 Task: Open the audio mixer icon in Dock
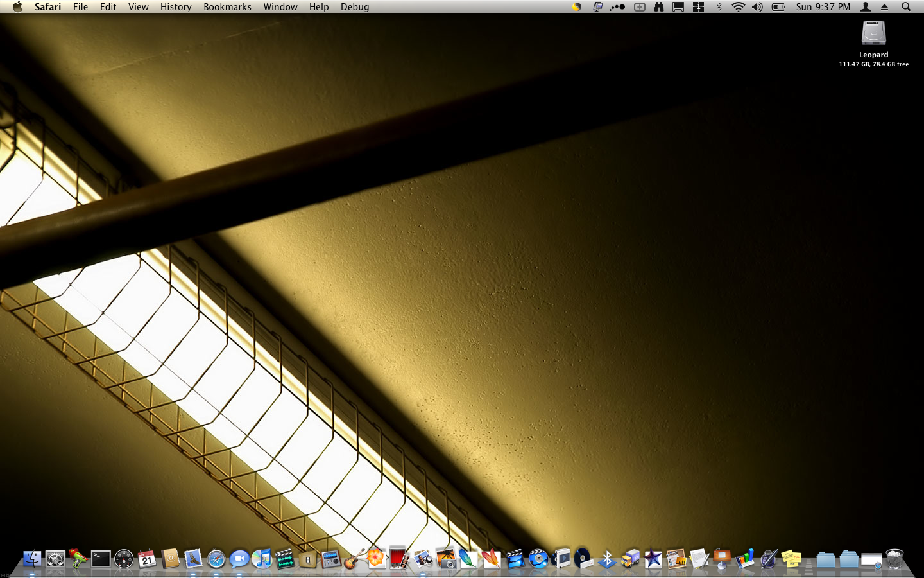331,559
